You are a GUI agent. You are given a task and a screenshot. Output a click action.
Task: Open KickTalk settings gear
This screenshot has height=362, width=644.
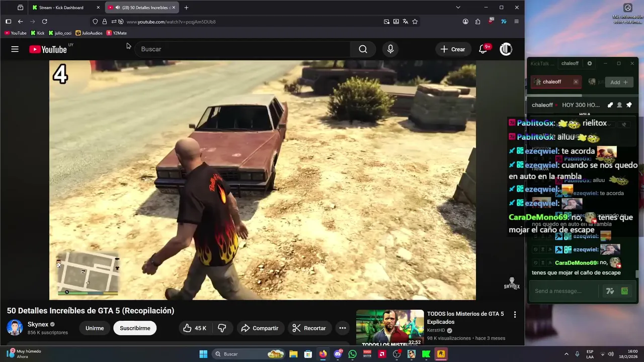click(x=590, y=63)
